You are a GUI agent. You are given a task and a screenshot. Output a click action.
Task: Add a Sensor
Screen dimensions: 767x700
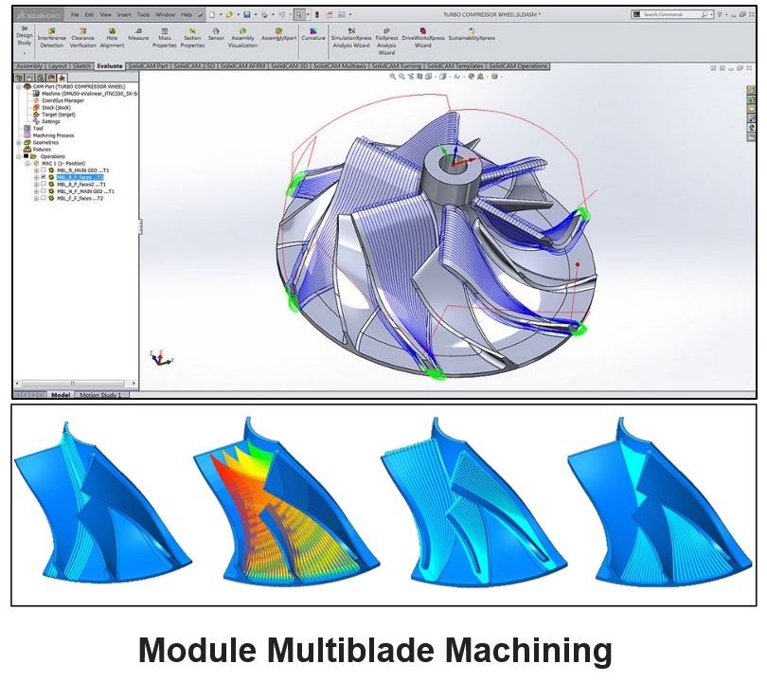[216, 34]
